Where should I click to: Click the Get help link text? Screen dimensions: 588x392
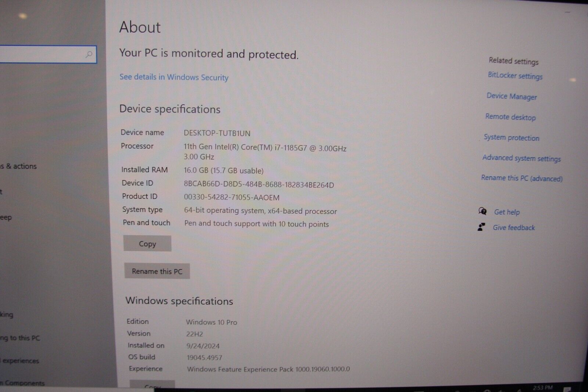(507, 212)
